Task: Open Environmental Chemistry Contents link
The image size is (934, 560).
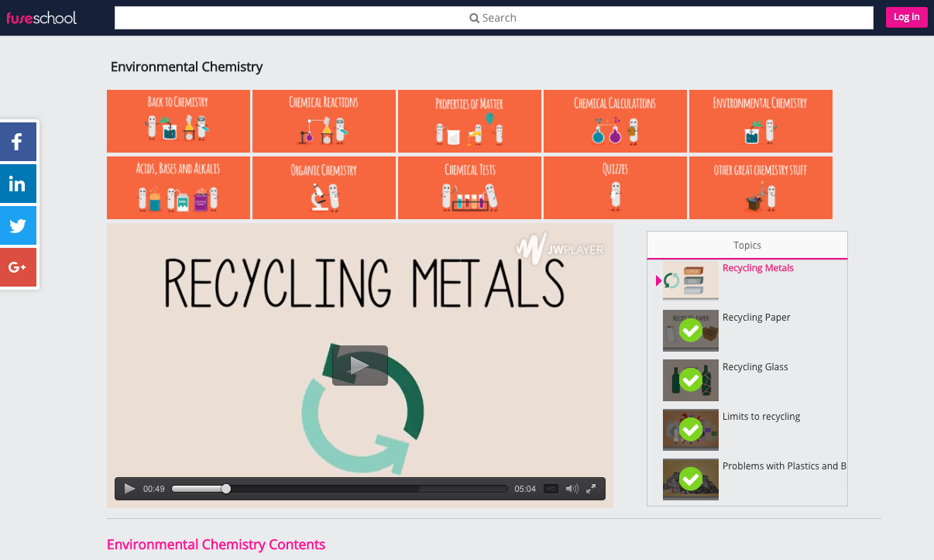Action: point(216,545)
